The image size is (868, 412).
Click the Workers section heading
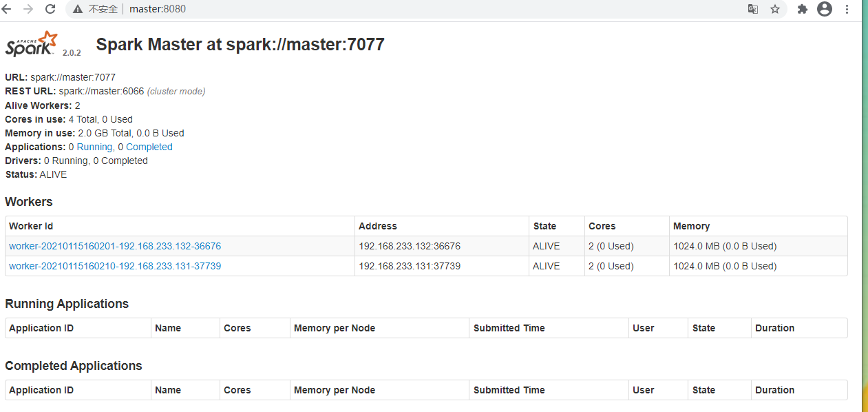coord(29,202)
